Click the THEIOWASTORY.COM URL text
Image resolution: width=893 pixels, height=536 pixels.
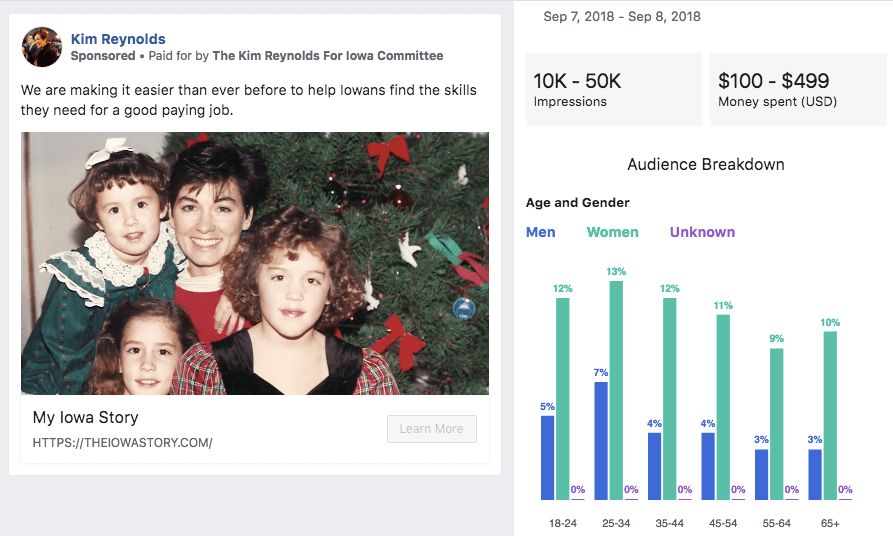click(122, 442)
